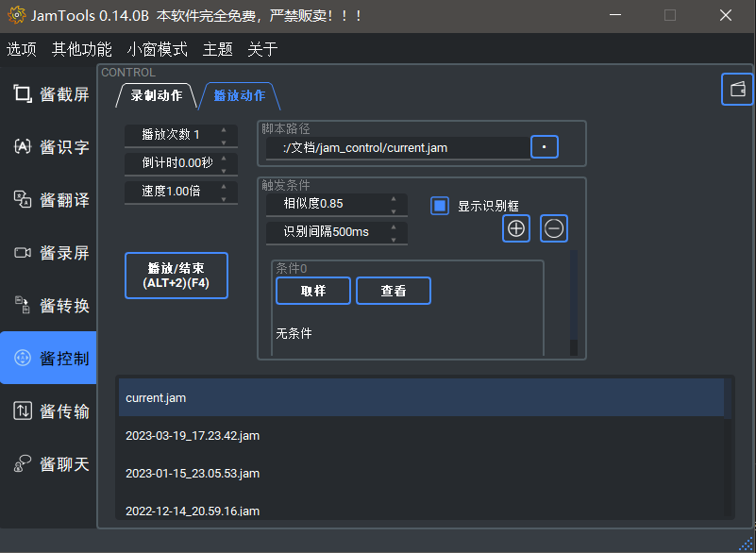Image resolution: width=756 pixels, height=553 pixels.
Task: Click the script path input field
Action: (x=398, y=147)
